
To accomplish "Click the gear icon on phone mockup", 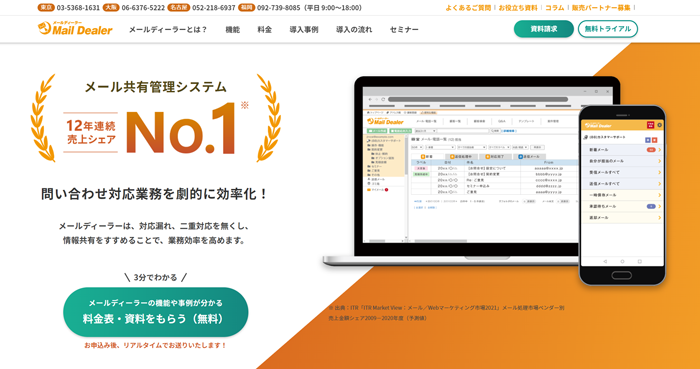I will (659, 125).
